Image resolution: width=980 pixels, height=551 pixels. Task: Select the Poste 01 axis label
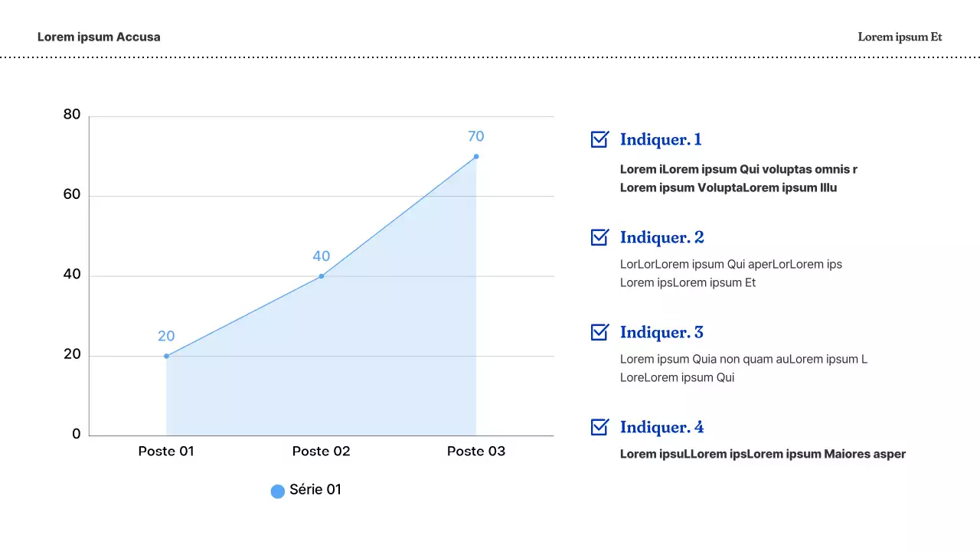[x=166, y=452]
